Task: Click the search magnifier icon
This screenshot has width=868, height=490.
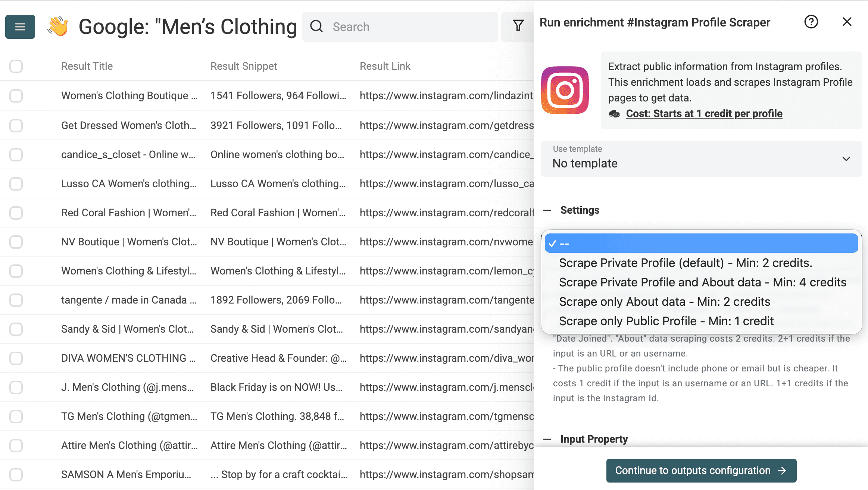Action: click(316, 26)
